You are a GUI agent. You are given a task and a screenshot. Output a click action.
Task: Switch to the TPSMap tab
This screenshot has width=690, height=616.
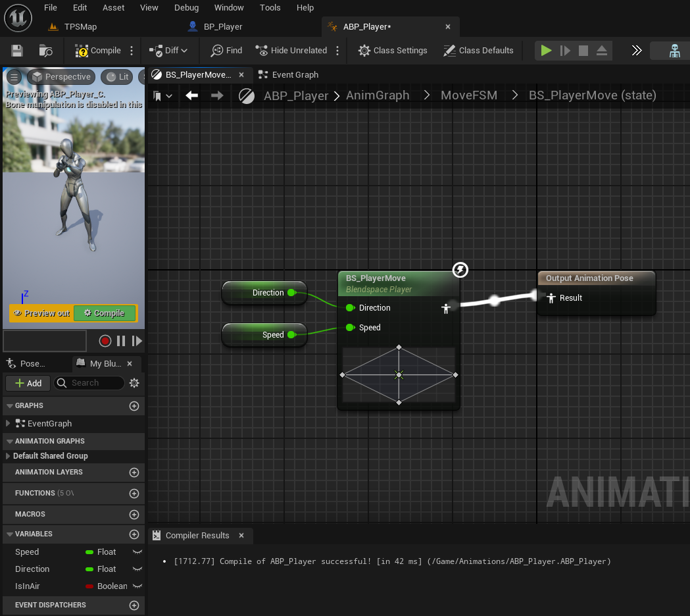click(x=72, y=27)
